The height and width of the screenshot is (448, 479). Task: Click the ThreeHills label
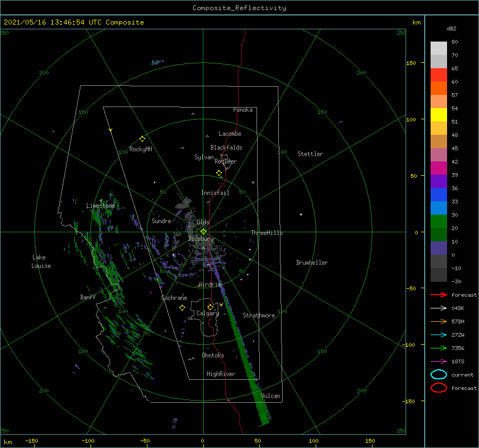pyautogui.click(x=267, y=233)
